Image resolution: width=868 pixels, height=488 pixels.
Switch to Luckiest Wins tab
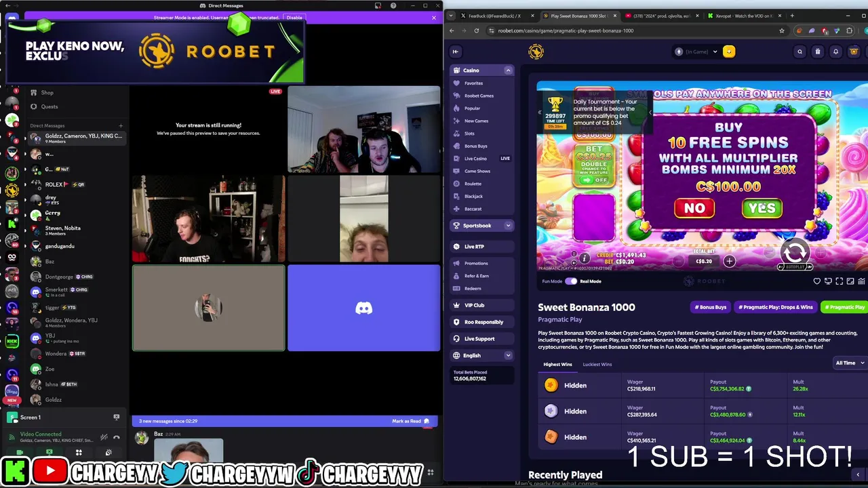point(597,365)
